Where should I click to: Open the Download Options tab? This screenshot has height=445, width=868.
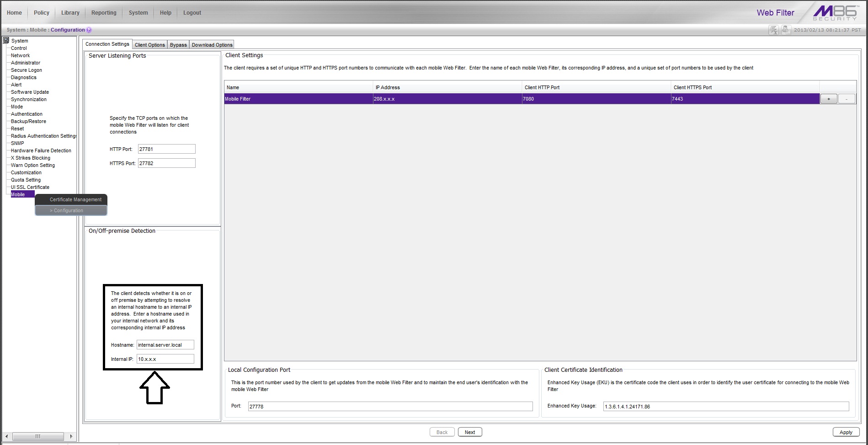[212, 45]
